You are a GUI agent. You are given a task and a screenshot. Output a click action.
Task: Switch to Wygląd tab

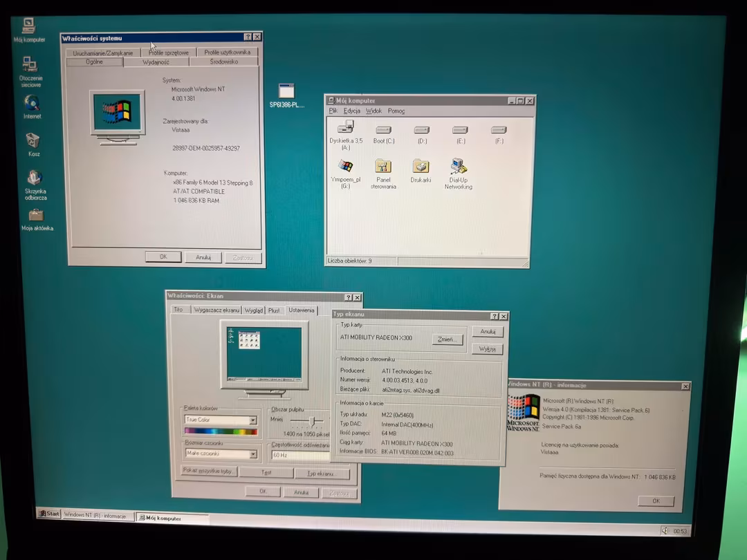click(253, 310)
